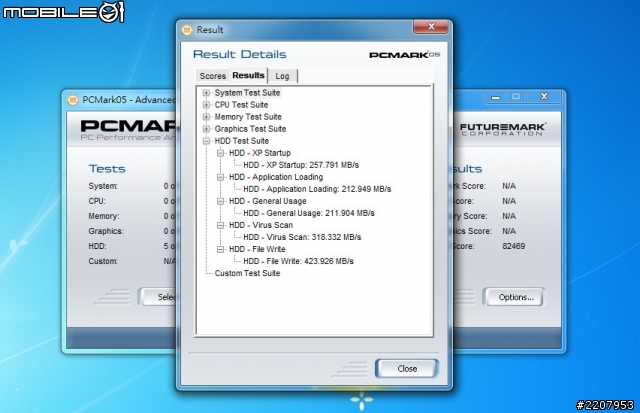Image resolution: width=640 pixels, height=413 pixels.
Task: Select Custom Test Suite tree item
Action: (247, 273)
